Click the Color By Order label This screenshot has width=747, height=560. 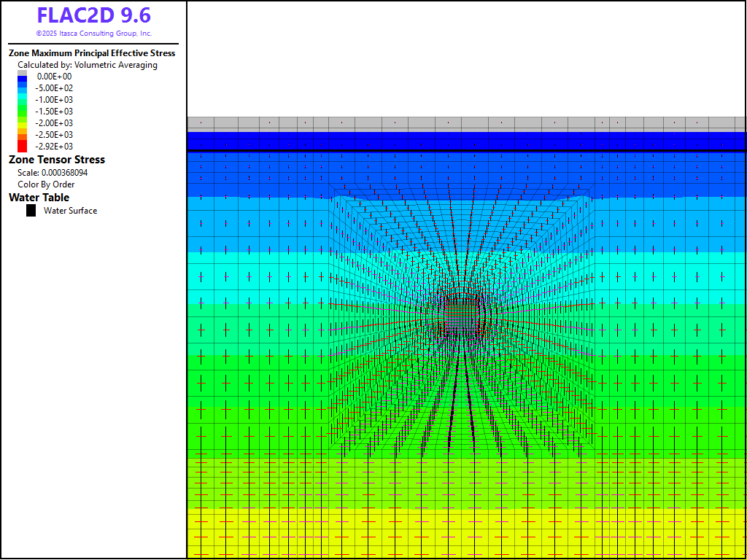[x=46, y=184]
